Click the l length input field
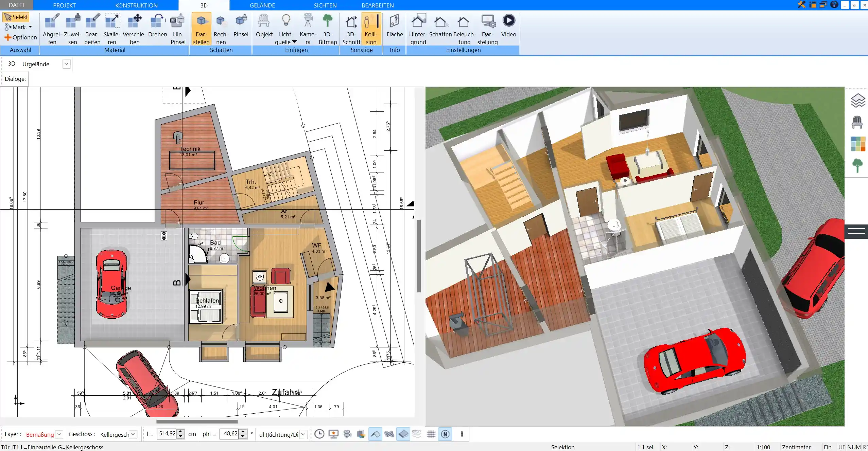 coord(167,434)
